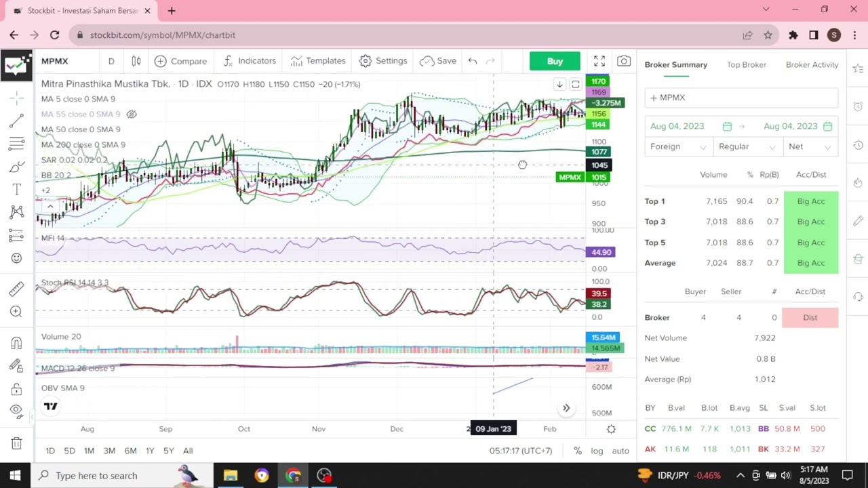The image size is (868, 488).
Task: Open the Indicators dialog
Action: [x=250, y=61]
